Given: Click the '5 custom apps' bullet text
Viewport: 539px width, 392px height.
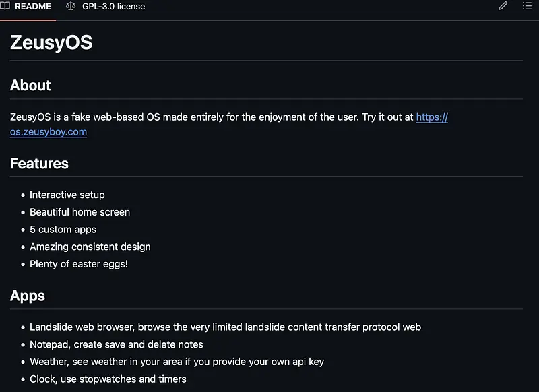Looking at the screenshot, I should (x=63, y=230).
